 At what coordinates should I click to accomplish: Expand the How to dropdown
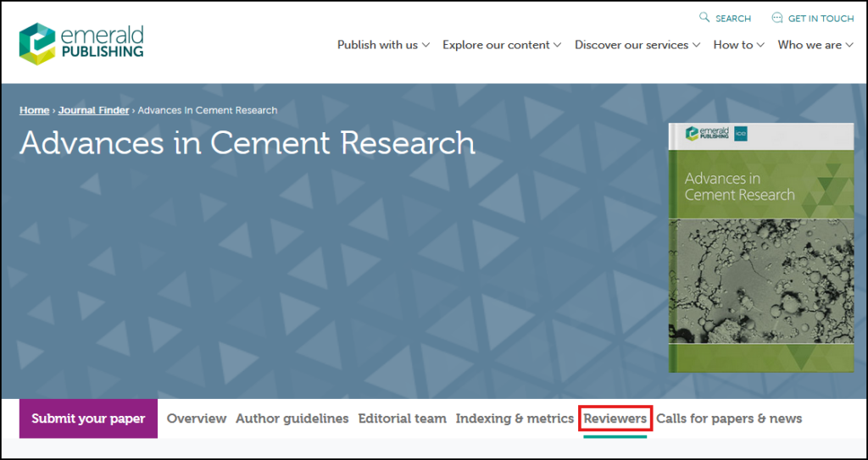(x=738, y=45)
